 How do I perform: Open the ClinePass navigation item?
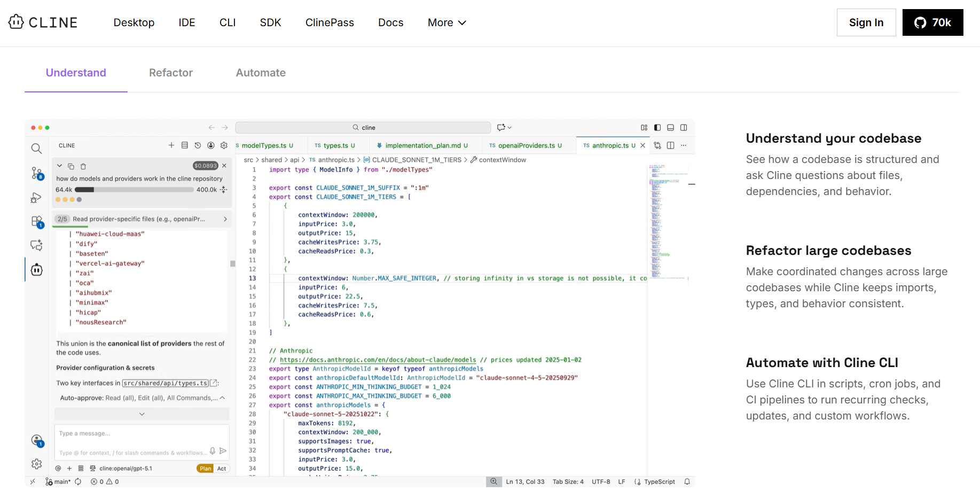pos(330,22)
